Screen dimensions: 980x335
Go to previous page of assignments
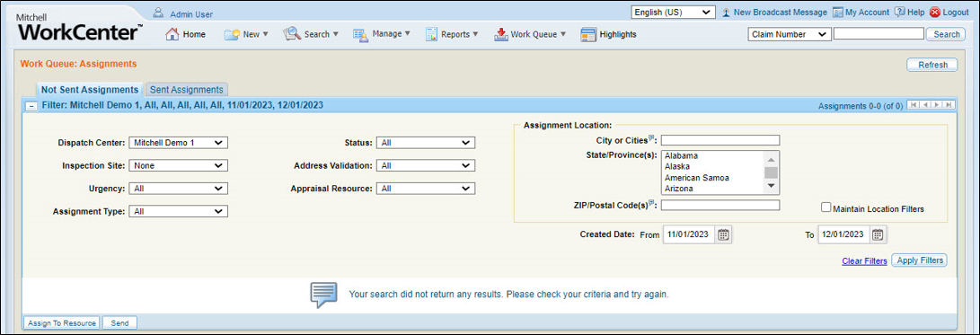925,105
